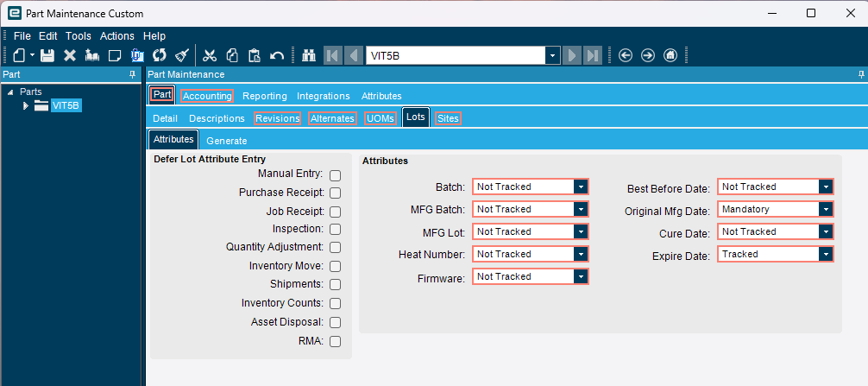Screen dimensions: 868x386
Task: Click the Epicor app icon in the title bar
Action: (16, 13)
